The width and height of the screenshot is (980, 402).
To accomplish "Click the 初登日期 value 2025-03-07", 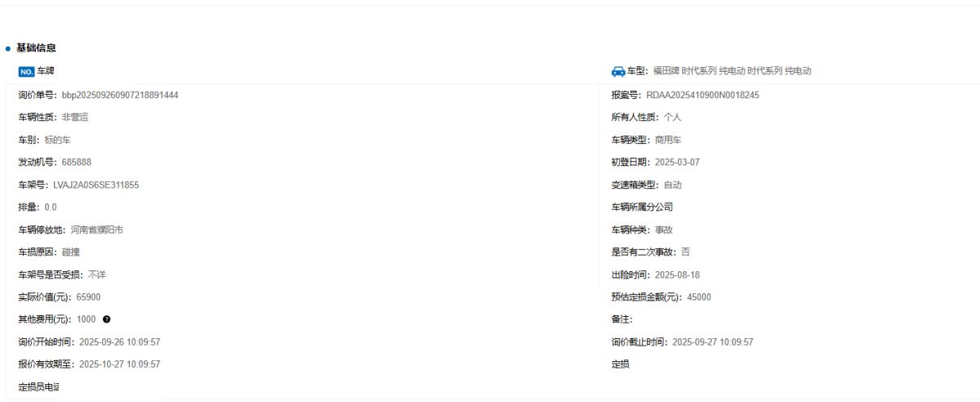I will (x=677, y=163).
